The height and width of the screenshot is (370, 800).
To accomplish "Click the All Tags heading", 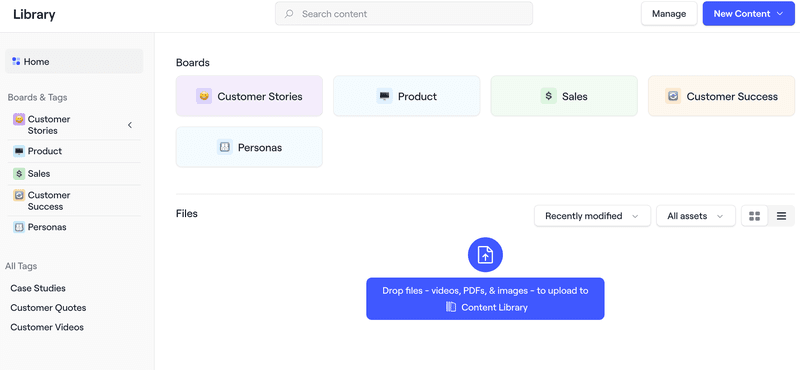I will click(x=21, y=266).
